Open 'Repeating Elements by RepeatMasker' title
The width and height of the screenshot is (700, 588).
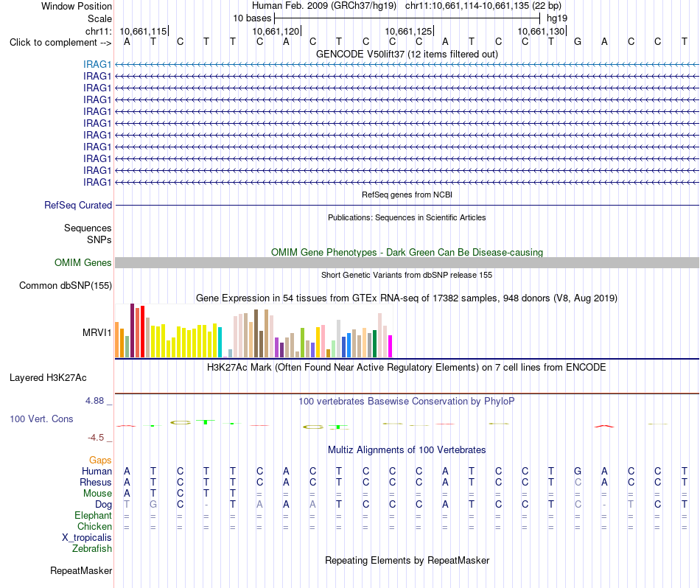(407, 560)
